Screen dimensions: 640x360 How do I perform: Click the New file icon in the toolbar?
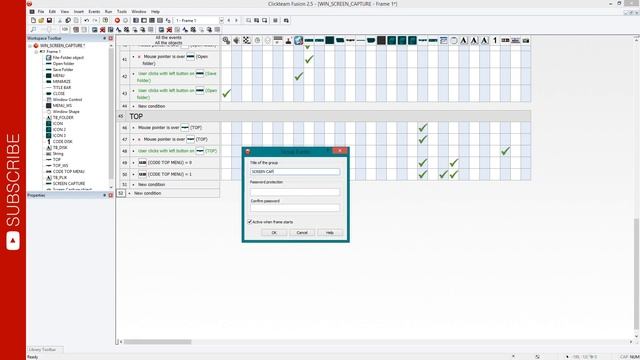point(33,20)
